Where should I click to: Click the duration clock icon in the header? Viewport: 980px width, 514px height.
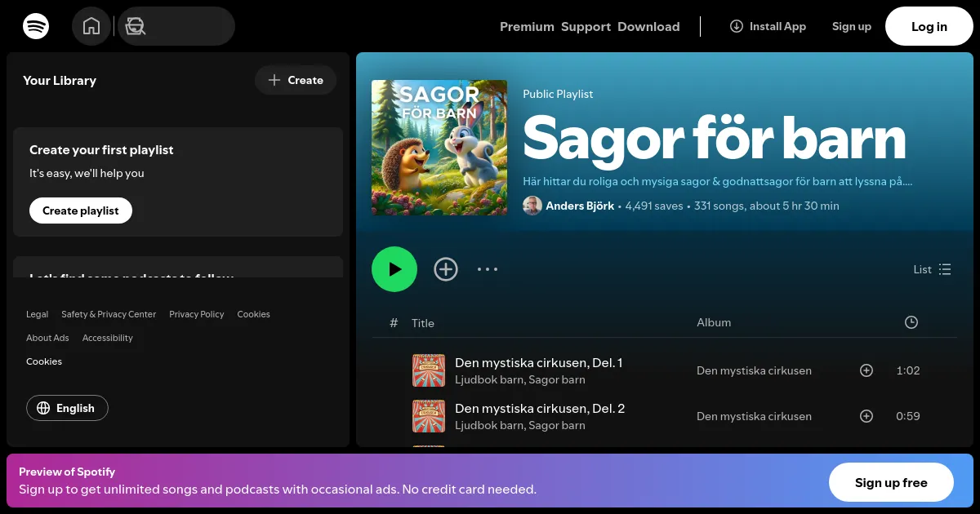(x=911, y=322)
